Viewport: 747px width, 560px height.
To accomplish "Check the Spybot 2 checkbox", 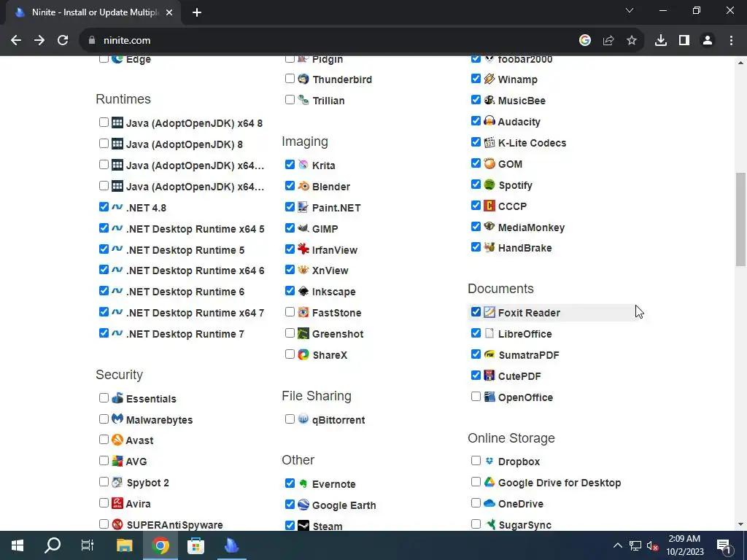I will 104,482.
